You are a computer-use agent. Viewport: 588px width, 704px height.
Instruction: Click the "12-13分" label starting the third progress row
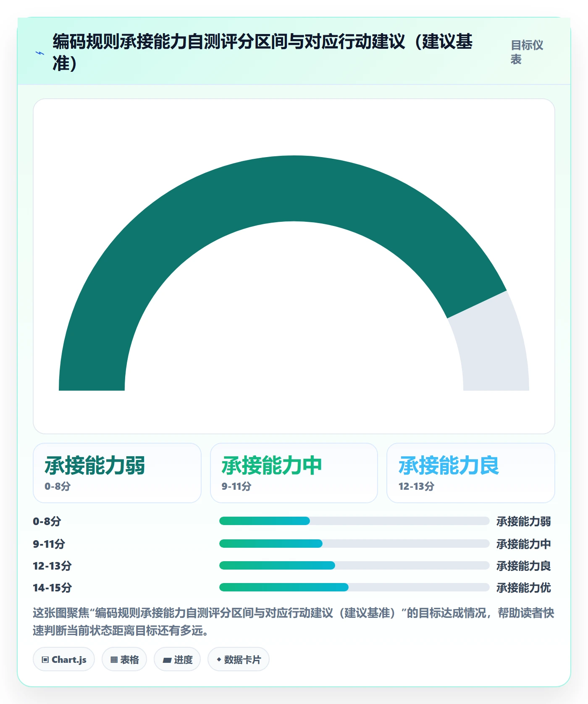(52, 566)
